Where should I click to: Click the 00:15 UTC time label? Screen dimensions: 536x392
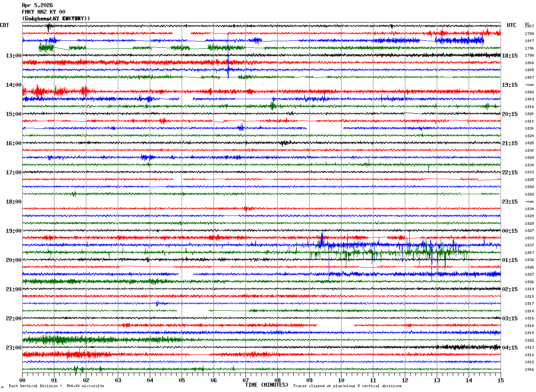510,231
